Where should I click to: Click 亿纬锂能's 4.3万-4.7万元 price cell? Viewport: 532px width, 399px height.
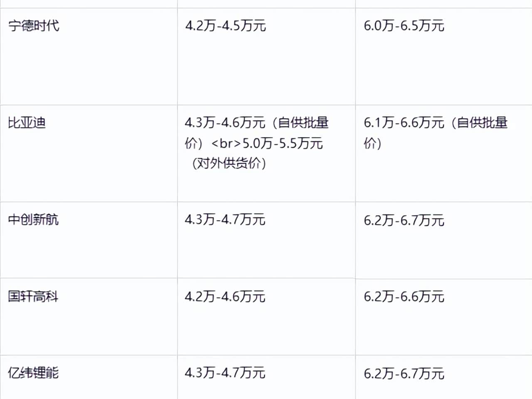coord(225,373)
